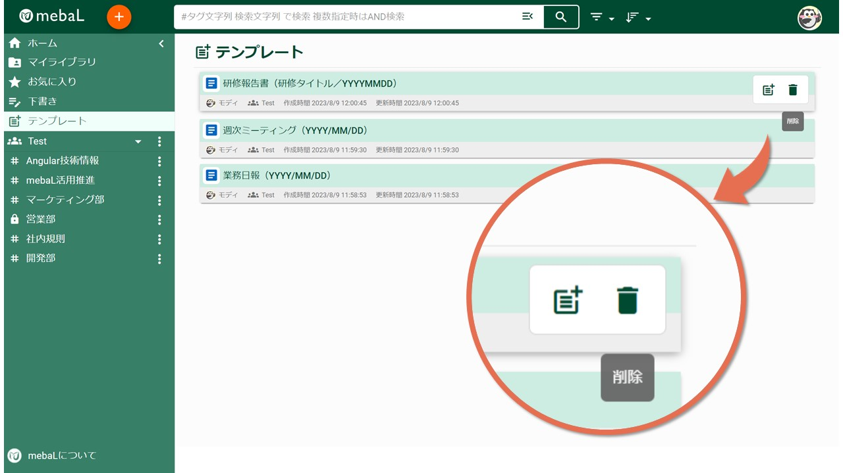Click mebaLについて link at bottom
This screenshot has height=473, width=843.
[x=61, y=455]
